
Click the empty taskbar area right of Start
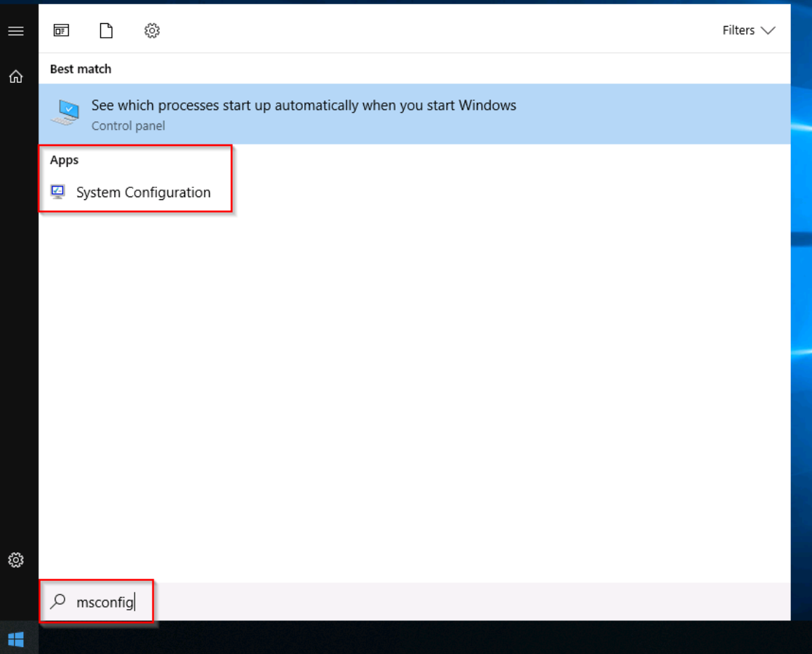coord(421,639)
